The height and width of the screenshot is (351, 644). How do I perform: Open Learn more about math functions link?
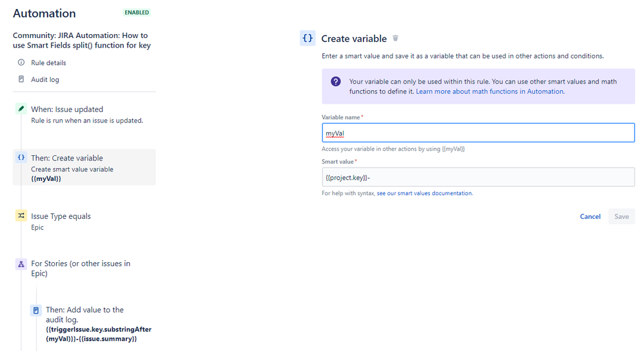(x=490, y=91)
